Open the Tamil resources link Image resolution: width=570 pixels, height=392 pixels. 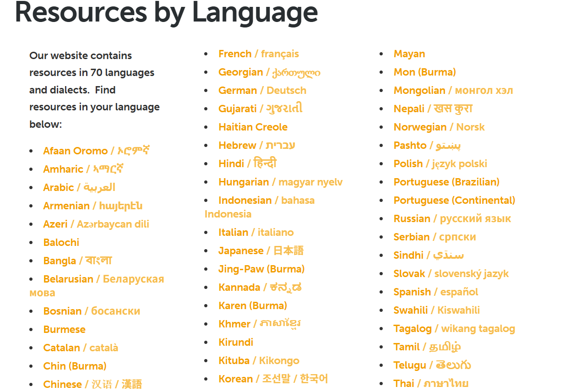[x=427, y=347]
